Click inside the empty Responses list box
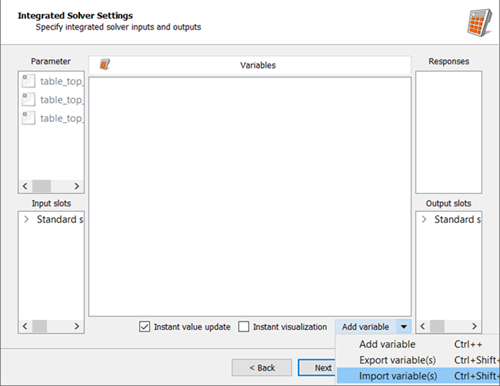 [449, 132]
